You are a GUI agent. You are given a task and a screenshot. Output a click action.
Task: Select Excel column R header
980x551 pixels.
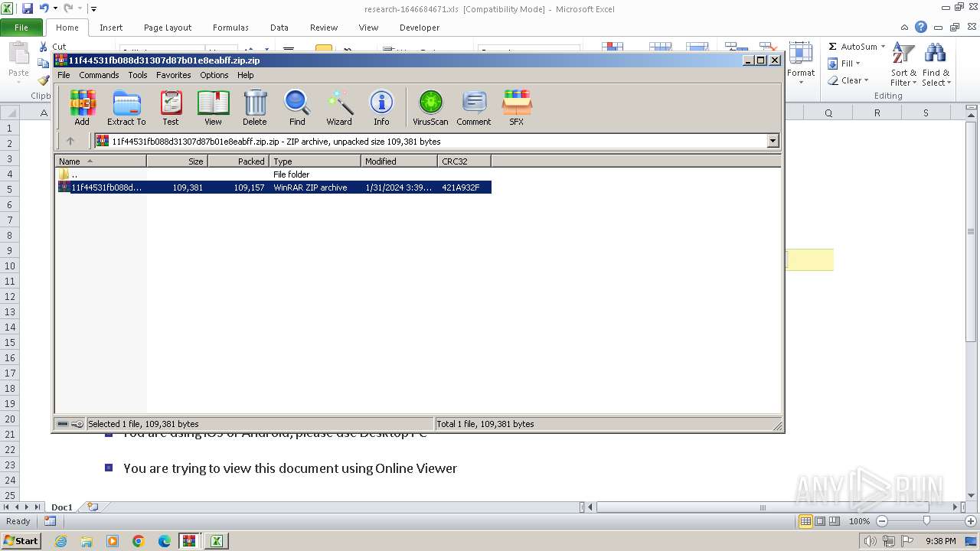click(x=877, y=112)
